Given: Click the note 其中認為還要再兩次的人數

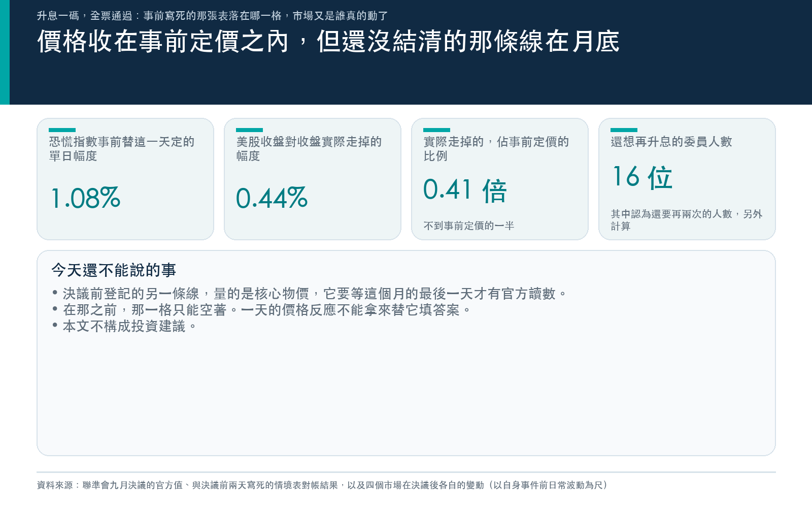Looking at the screenshot, I should 687,220.
